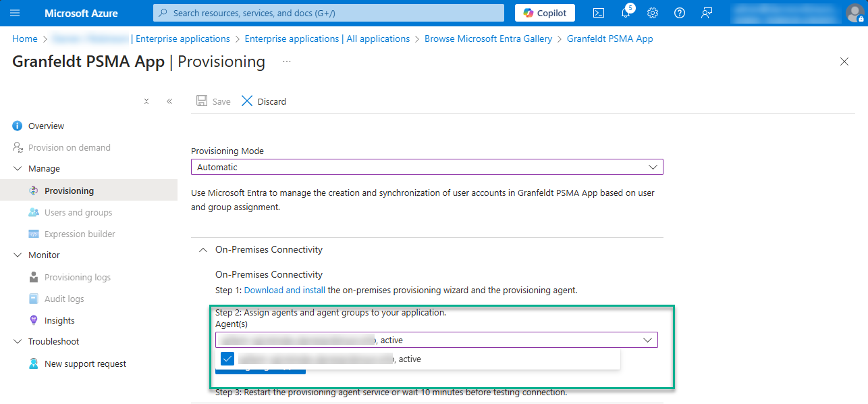This screenshot has width=868, height=404.
Task: Collapse the Manage group in sidebar
Action: [18, 169]
